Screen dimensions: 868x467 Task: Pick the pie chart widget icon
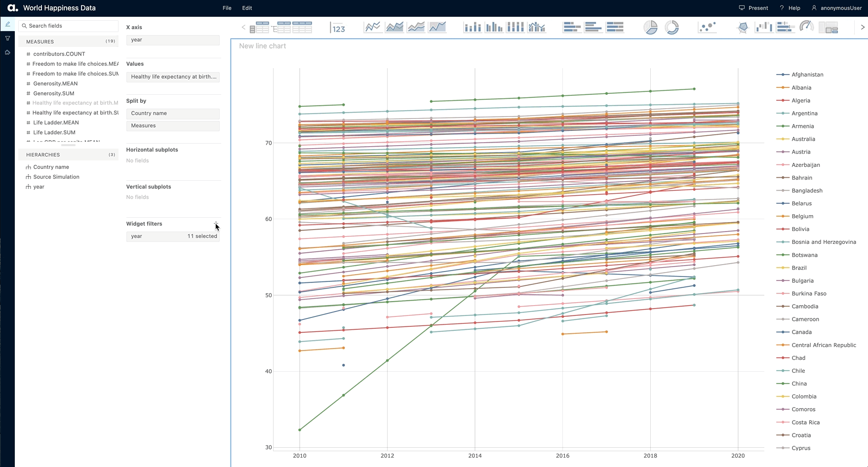point(650,27)
